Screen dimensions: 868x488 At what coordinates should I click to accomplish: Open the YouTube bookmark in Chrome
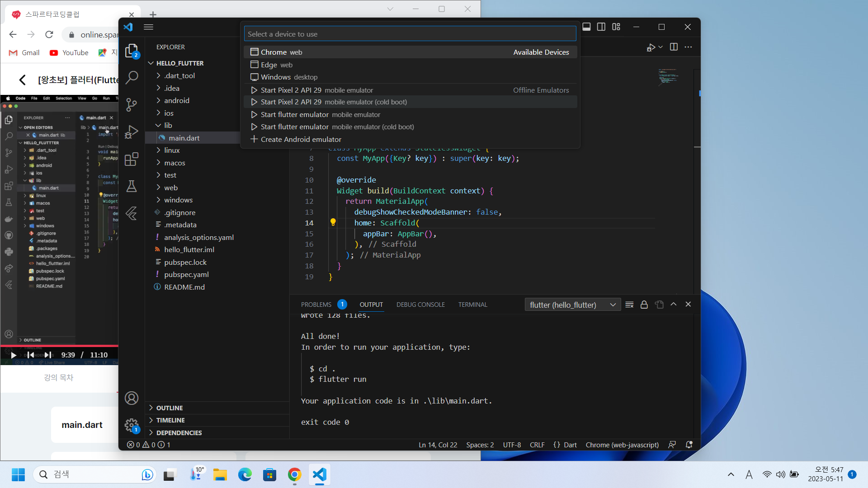(69, 53)
